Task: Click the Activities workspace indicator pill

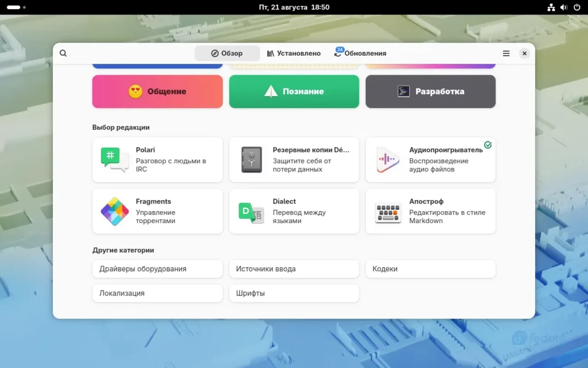Action: point(14,7)
